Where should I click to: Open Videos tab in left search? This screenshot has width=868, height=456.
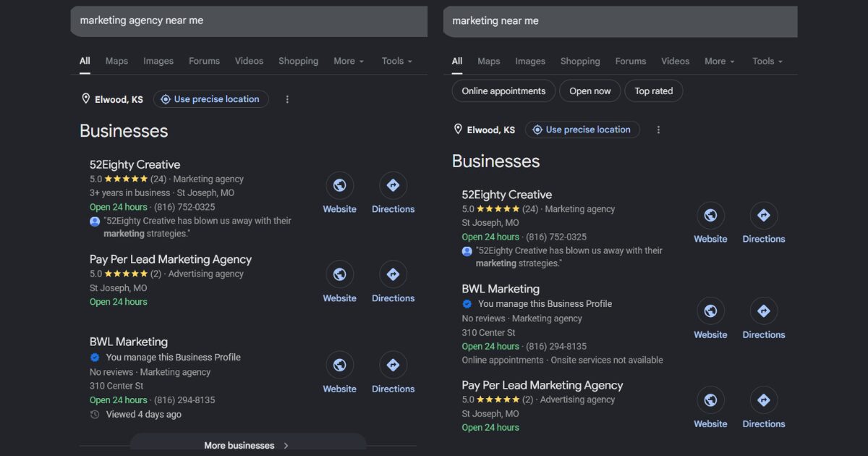coord(249,61)
